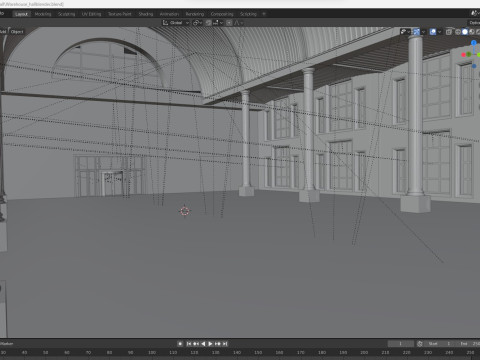Switch to wireframe viewport shading

(x=458, y=32)
